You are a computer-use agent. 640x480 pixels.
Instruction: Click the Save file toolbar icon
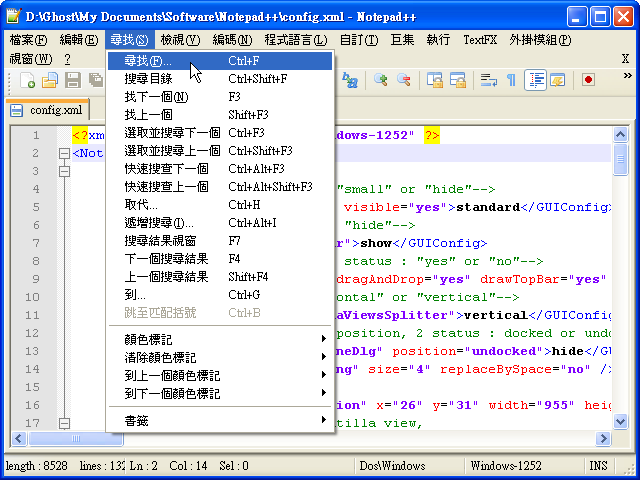(x=73, y=80)
